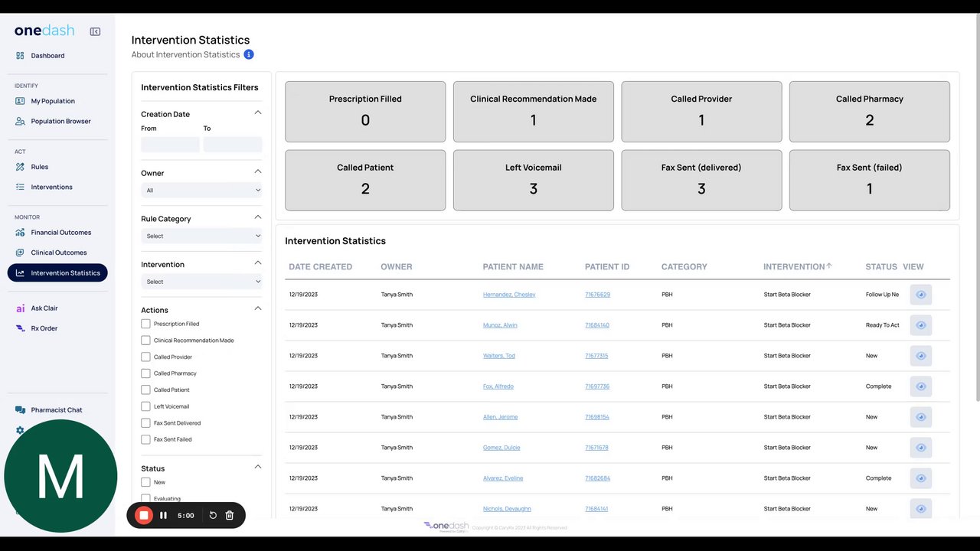Check the Called Patient filter

(145, 390)
